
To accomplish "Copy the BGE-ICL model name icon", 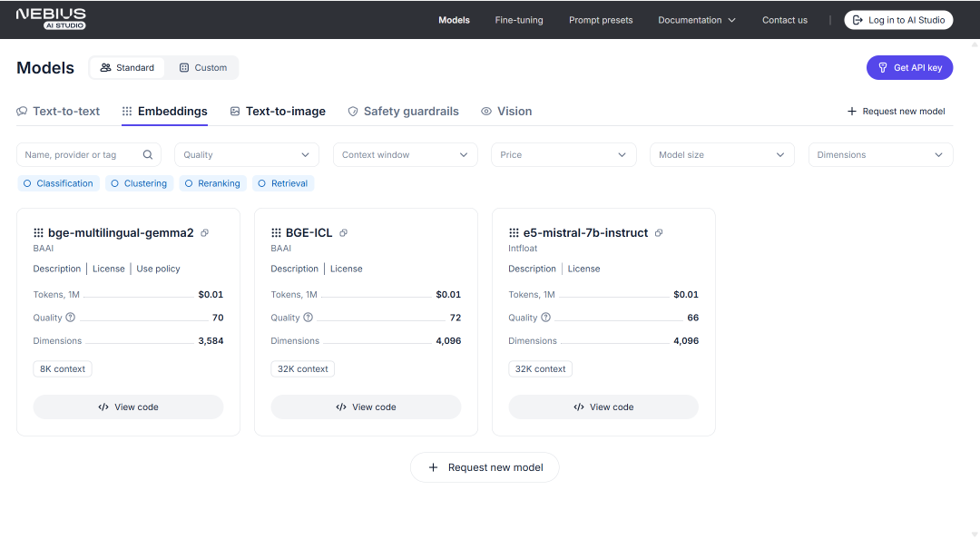I will point(343,232).
